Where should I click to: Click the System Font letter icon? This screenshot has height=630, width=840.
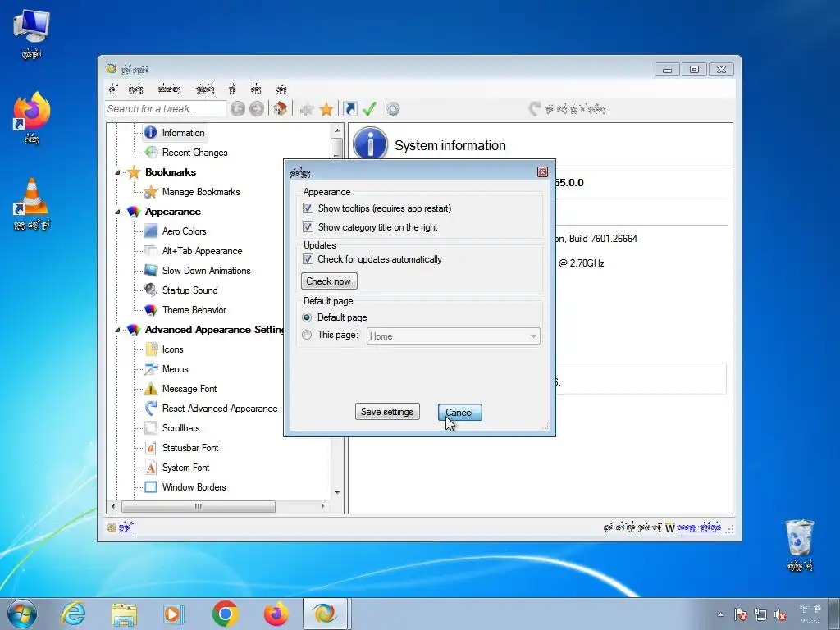coord(151,467)
